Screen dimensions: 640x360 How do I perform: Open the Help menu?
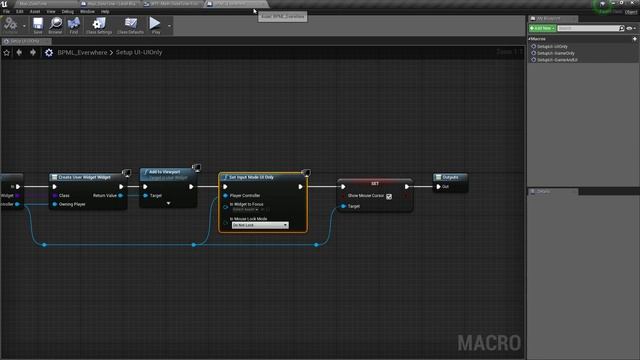point(105,11)
